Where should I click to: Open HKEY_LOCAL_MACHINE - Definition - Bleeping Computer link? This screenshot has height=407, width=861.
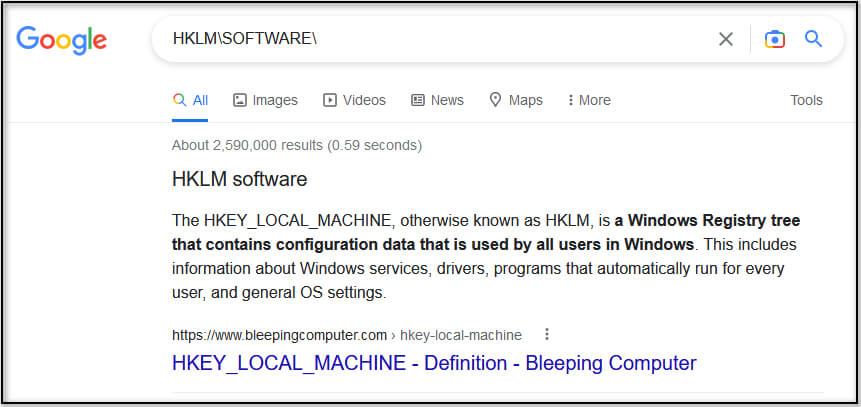(434, 363)
